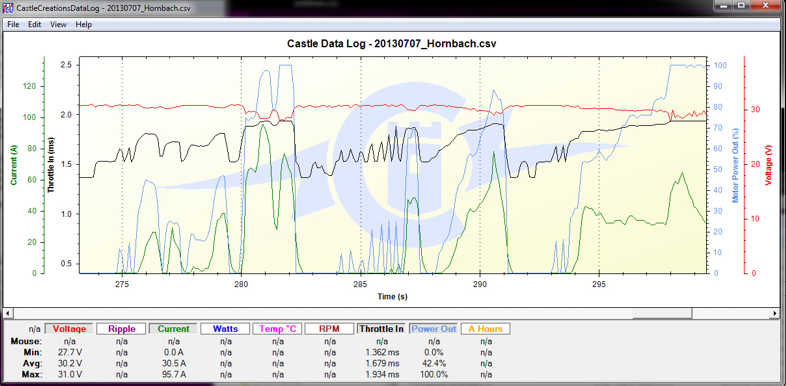786x386 pixels.
Task: Click the Current (A) axis label
Action: point(14,164)
